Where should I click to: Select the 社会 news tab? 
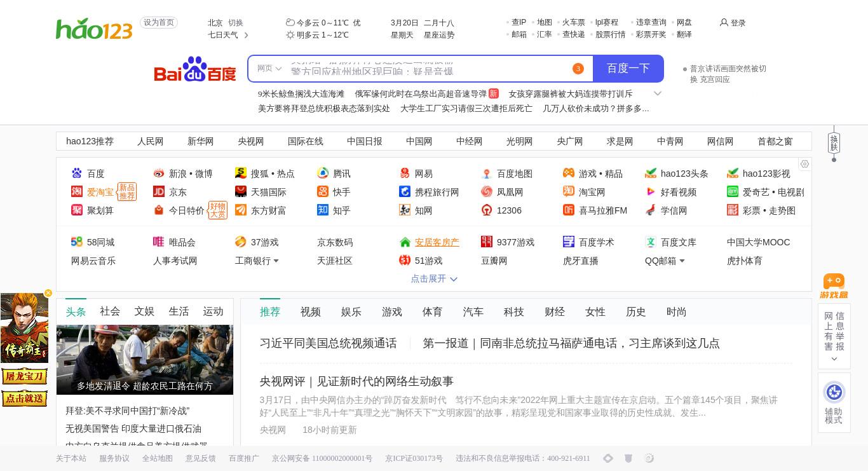pyautogui.click(x=110, y=311)
